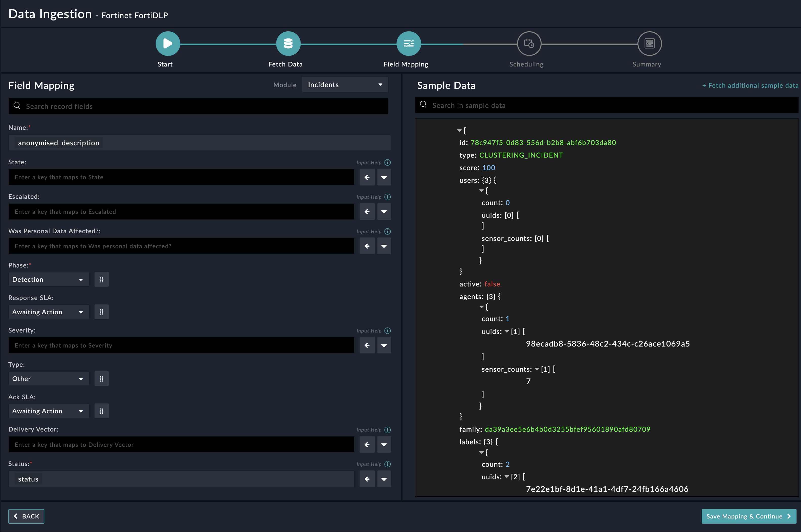Select the Field Mapping step label
This screenshot has width=801, height=532.
pyautogui.click(x=406, y=64)
